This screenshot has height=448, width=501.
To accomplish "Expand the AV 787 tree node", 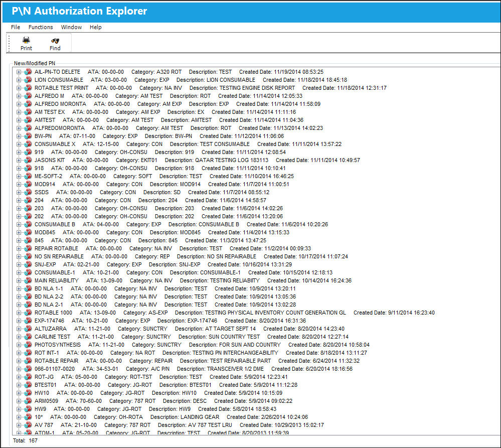I will click(x=19, y=425).
